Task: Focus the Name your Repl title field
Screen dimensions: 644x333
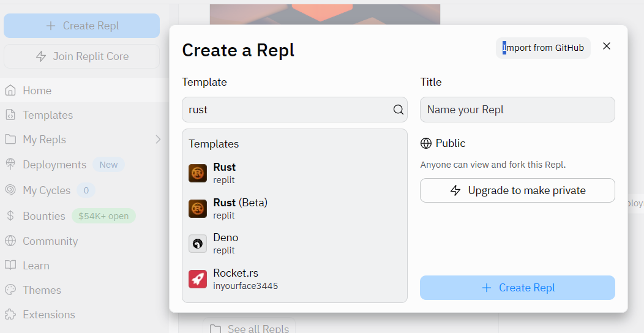Action: click(517, 110)
